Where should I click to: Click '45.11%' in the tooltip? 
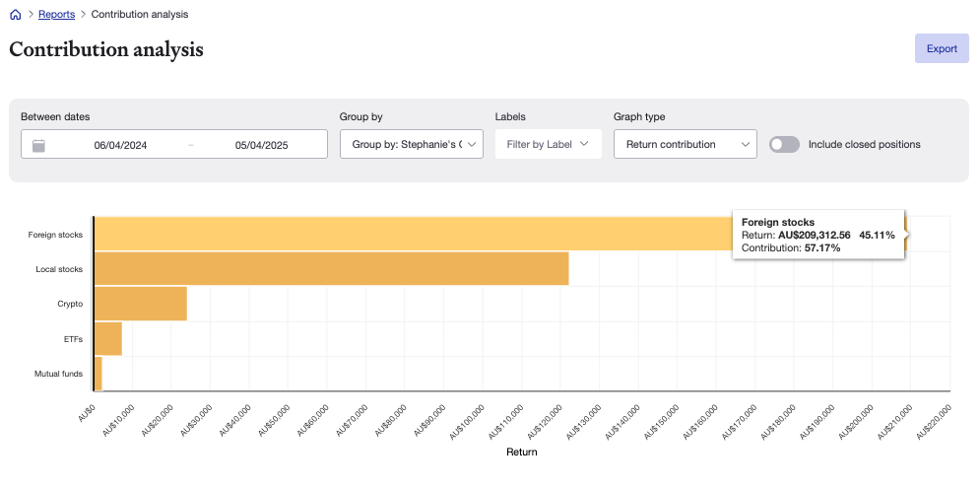pos(877,235)
